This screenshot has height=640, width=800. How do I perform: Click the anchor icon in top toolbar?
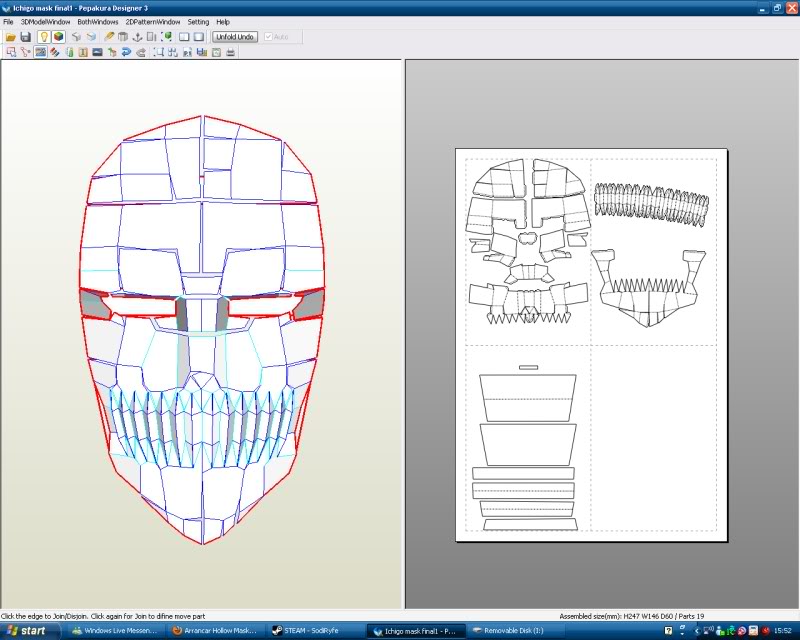coord(137,37)
